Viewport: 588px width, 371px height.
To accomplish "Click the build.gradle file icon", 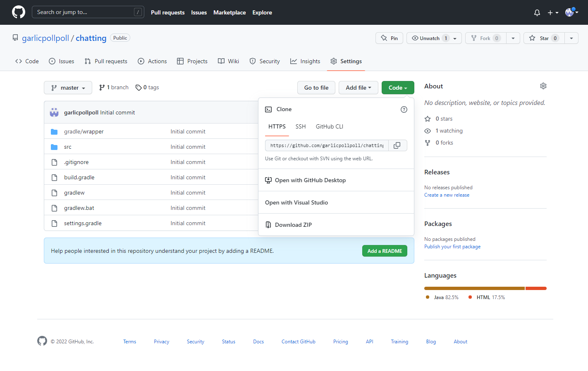I will pos(54,178).
